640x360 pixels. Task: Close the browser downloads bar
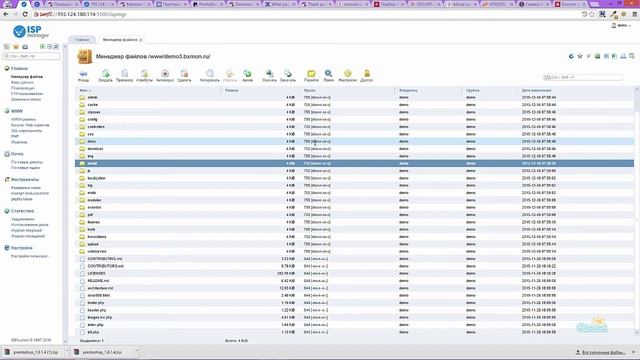tap(633, 352)
